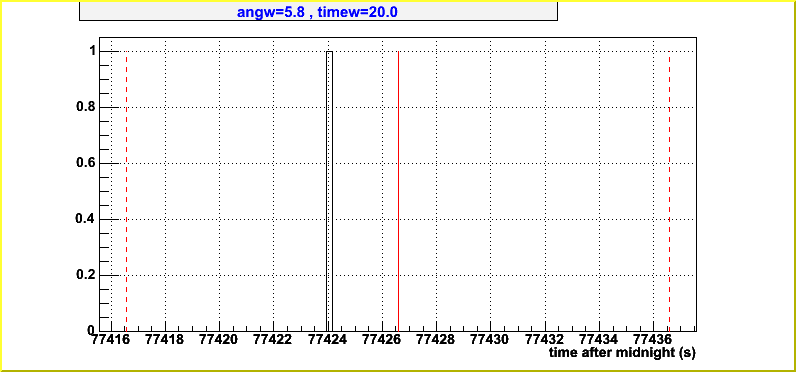Click the x-axis label 77422
This screenshot has width=796, height=372.
coord(274,339)
